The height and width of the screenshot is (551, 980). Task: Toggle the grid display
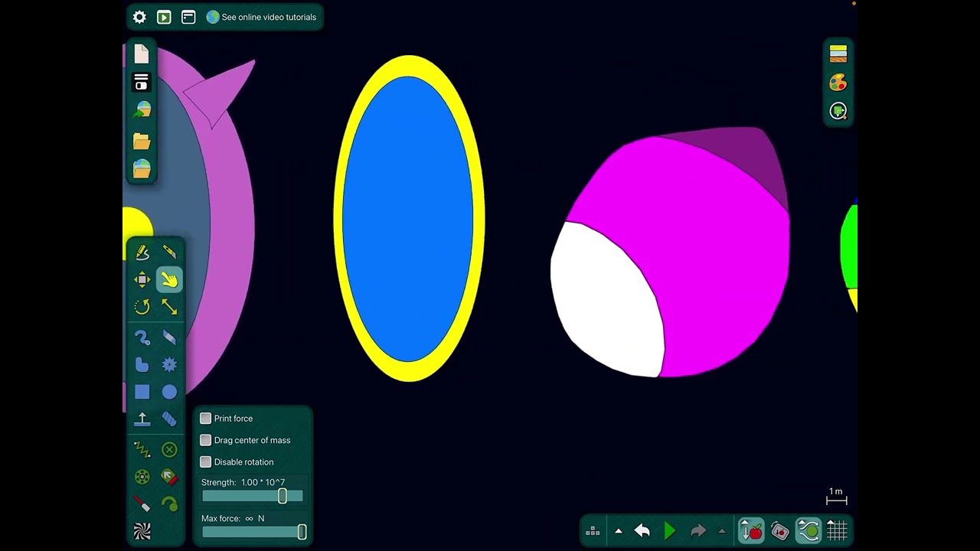tap(837, 530)
